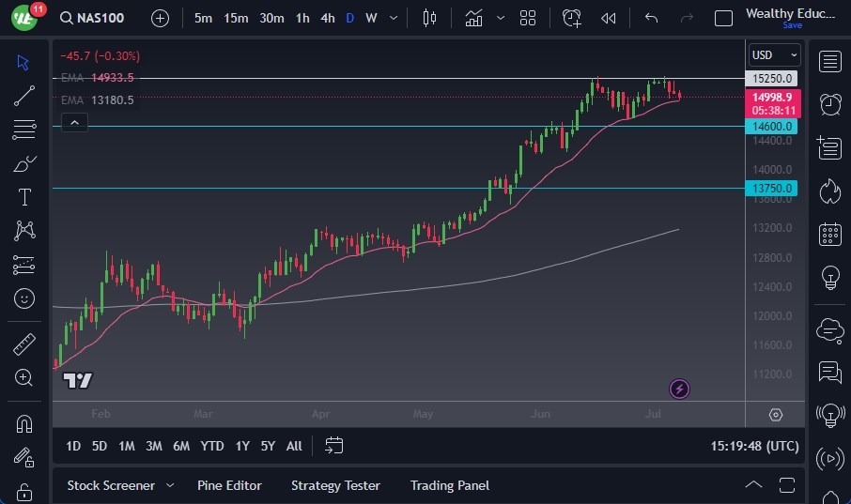Select the EMA 14933.5 indicator legend

97,78
